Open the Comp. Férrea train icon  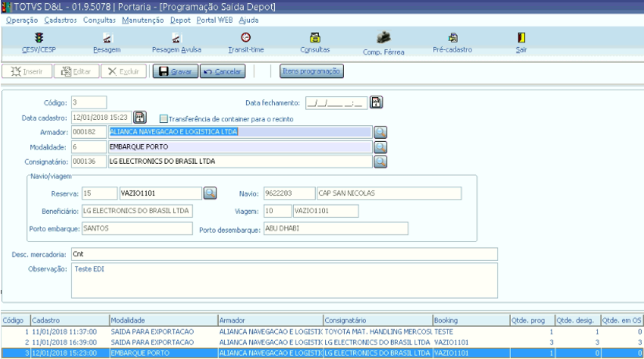click(384, 43)
